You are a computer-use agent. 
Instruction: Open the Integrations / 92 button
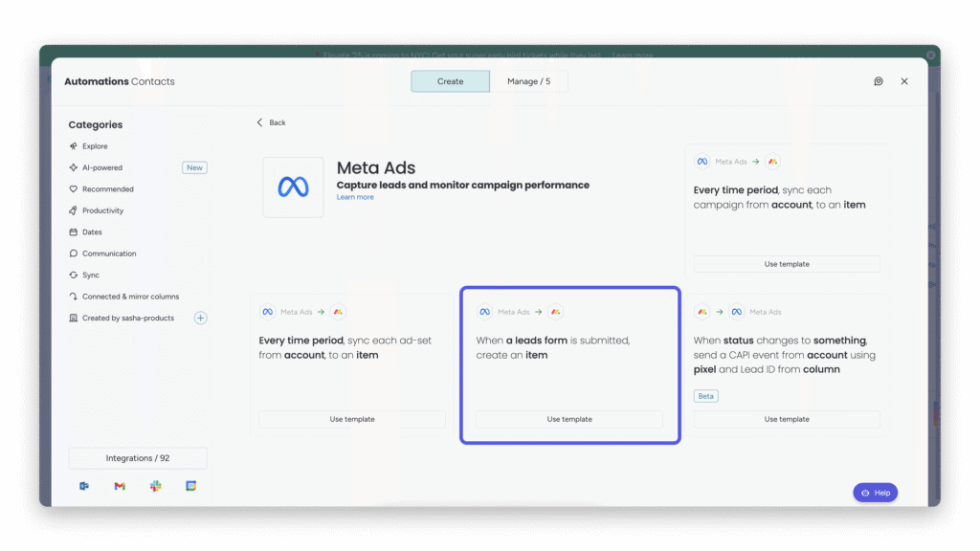tap(138, 458)
